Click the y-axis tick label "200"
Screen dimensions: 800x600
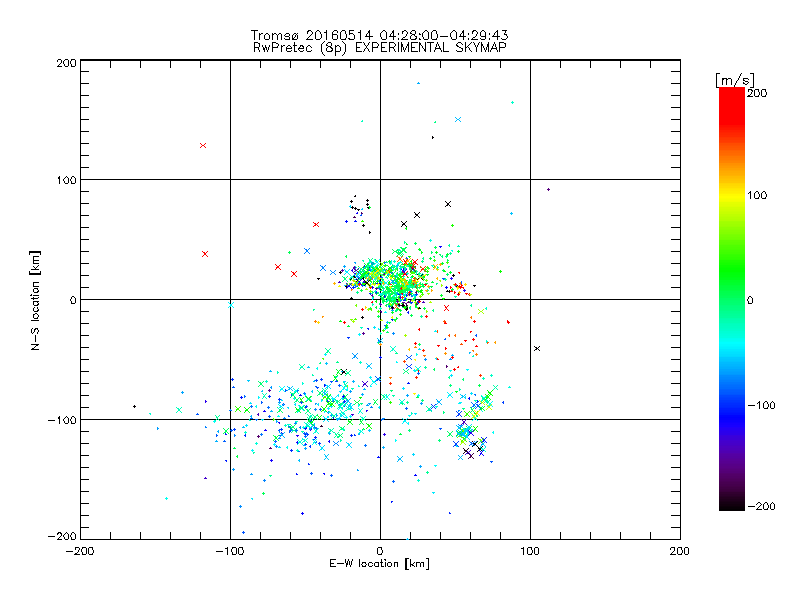click(x=66, y=63)
